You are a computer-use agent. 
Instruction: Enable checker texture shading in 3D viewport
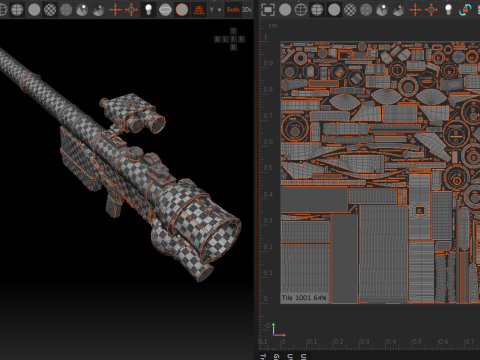[50, 10]
